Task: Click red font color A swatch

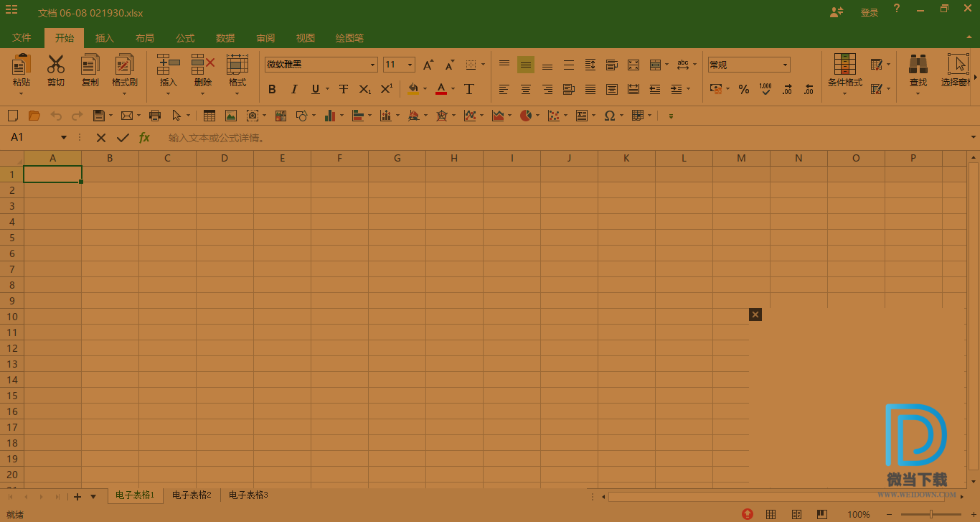Action: click(x=441, y=89)
